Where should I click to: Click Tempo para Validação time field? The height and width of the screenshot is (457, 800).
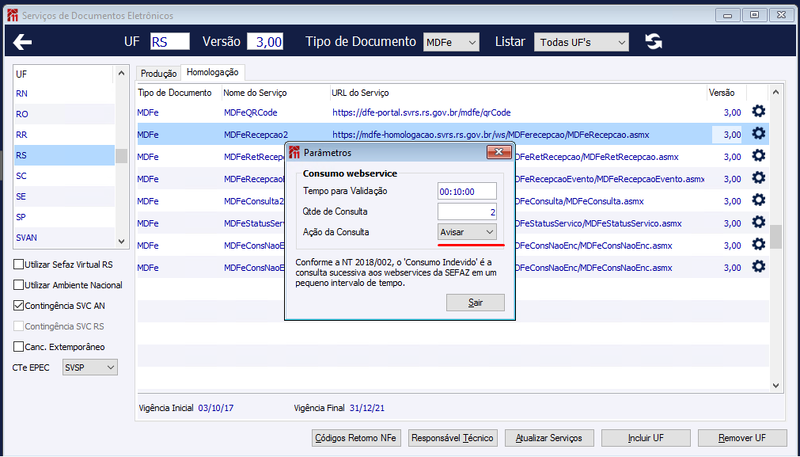pos(467,191)
